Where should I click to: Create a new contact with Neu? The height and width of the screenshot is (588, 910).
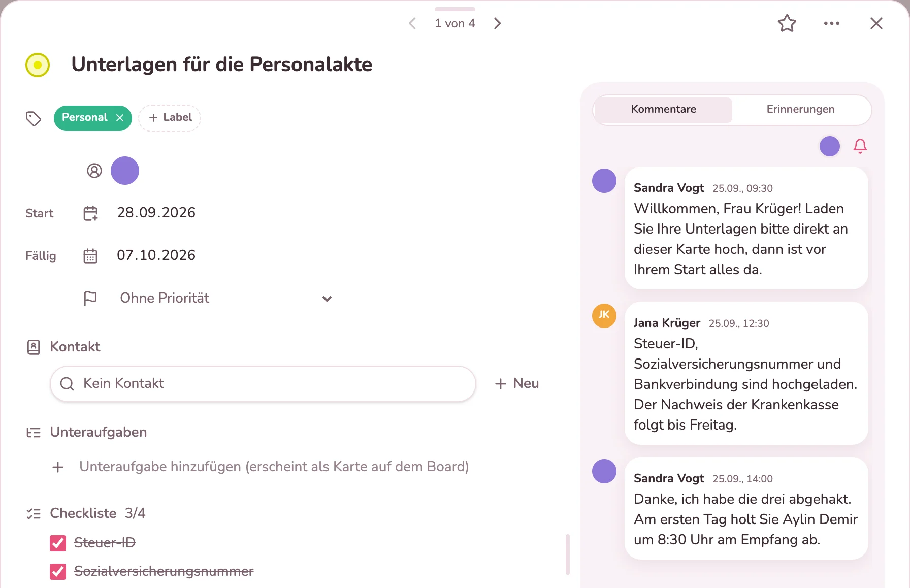pos(517,384)
